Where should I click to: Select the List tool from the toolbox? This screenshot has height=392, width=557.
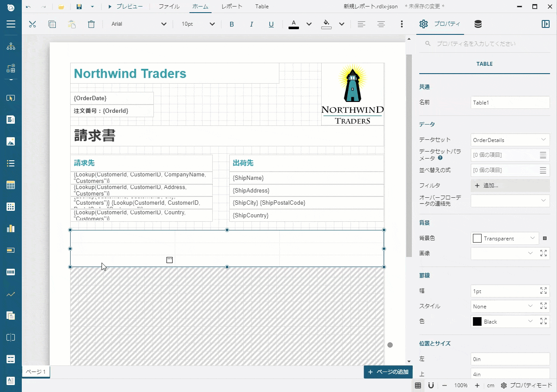10,163
